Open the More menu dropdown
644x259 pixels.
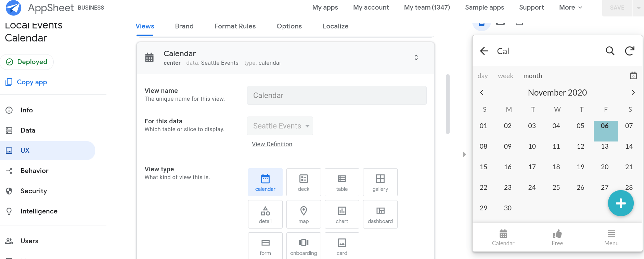pos(570,8)
